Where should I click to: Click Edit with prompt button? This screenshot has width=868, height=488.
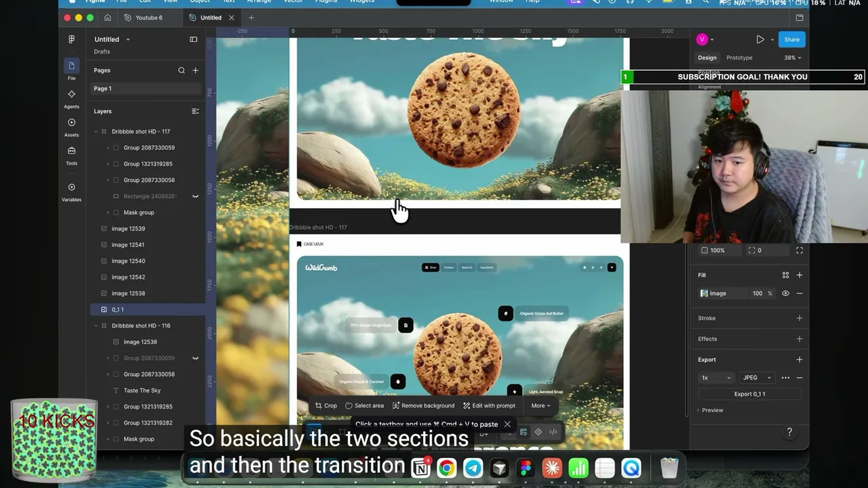(x=489, y=405)
